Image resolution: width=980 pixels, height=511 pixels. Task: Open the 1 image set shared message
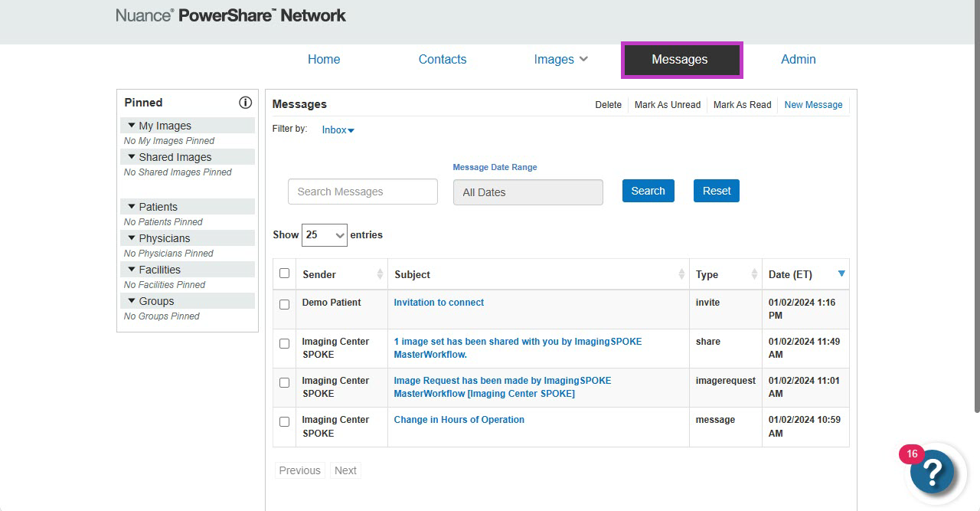(518, 348)
